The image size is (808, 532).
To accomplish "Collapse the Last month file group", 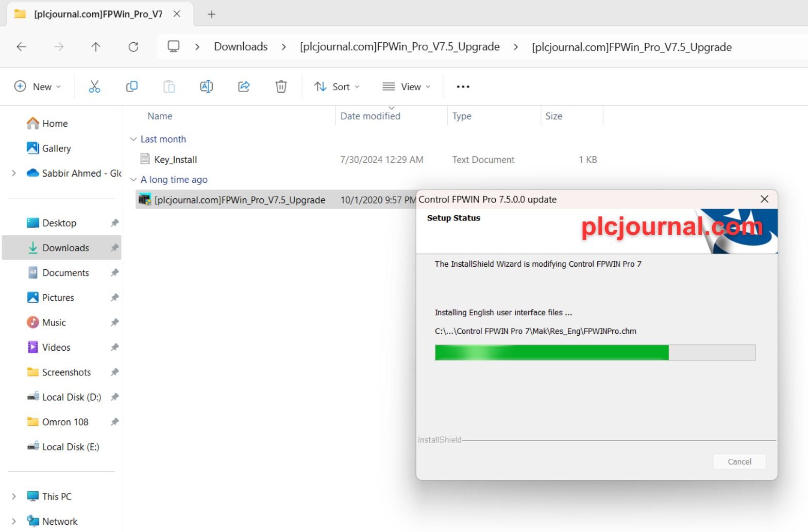I will (x=133, y=139).
